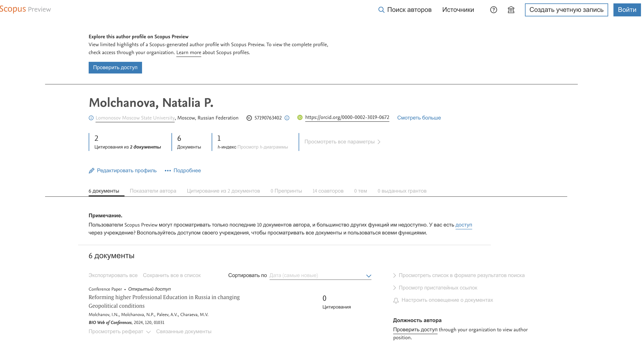Click the Scopus author ID badge icon
644x346 pixels.
click(x=249, y=118)
